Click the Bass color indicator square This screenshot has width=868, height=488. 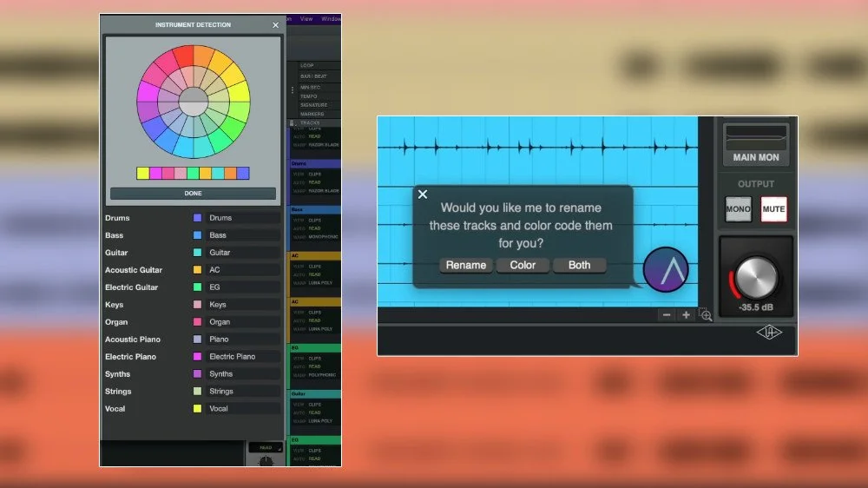click(x=197, y=234)
